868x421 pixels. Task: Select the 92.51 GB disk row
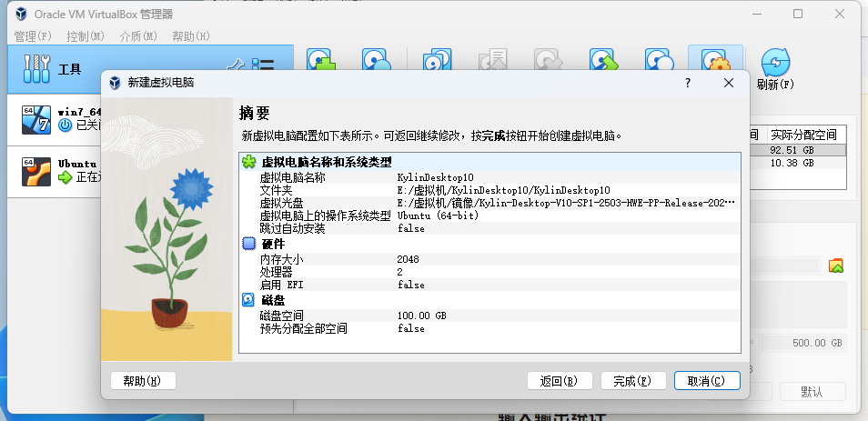797,150
